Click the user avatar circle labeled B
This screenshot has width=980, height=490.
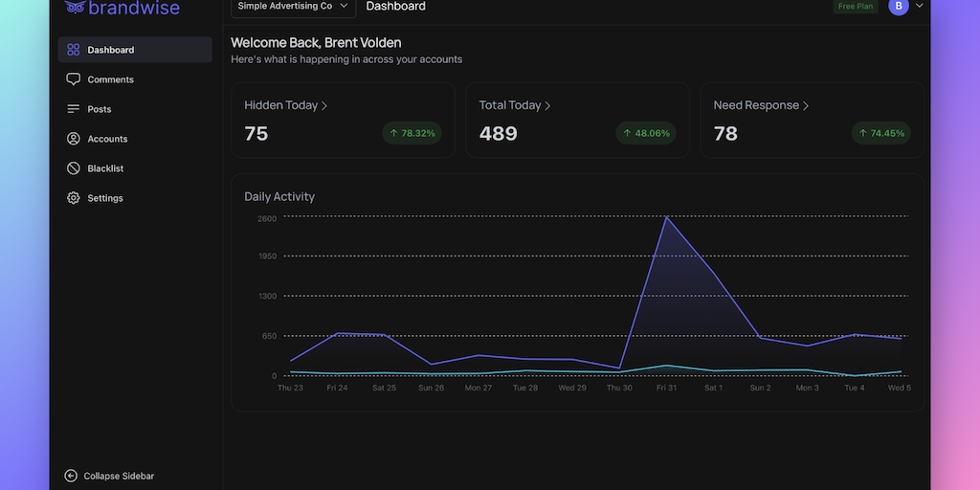click(898, 7)
